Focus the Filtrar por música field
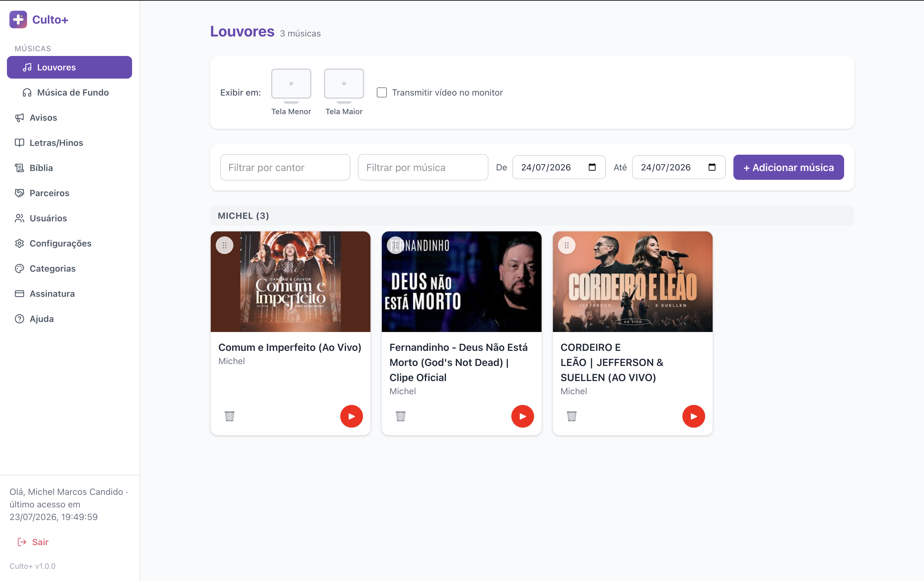 pyautogui.click(x=423, y=167)
